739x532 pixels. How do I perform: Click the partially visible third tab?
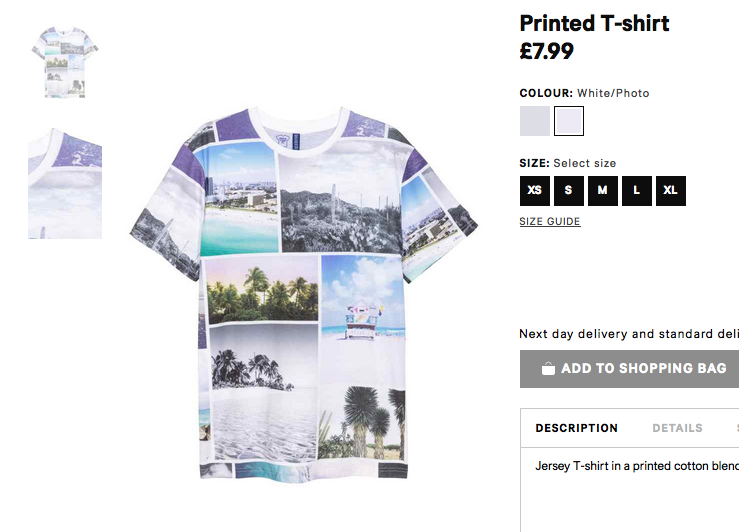click(x=737, y=428)
